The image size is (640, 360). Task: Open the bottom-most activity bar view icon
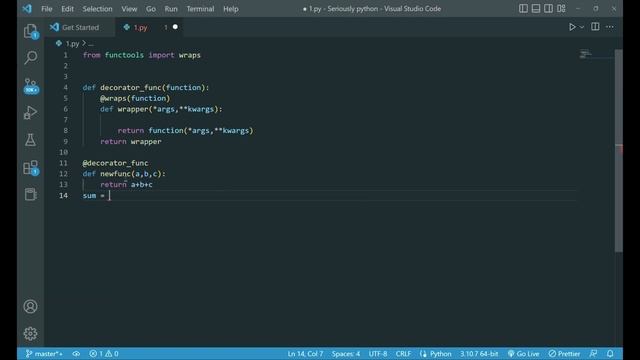tap(31, 194)
